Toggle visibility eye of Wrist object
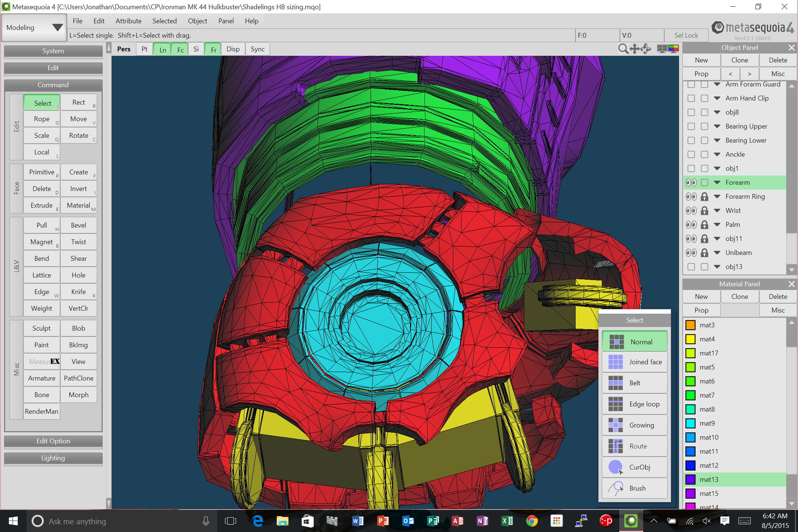The image size is (798, 532). click(691, 211)
